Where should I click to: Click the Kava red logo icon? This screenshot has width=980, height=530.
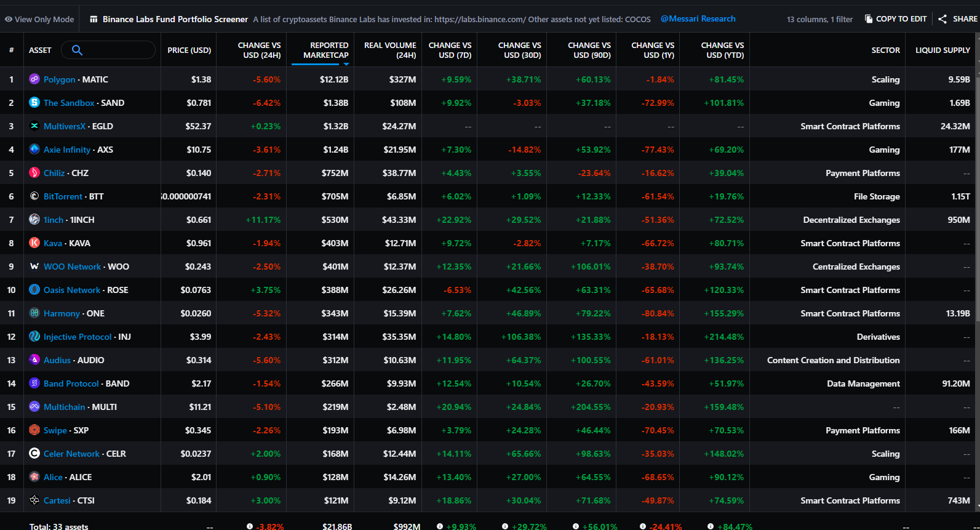(x=34, y=243)
